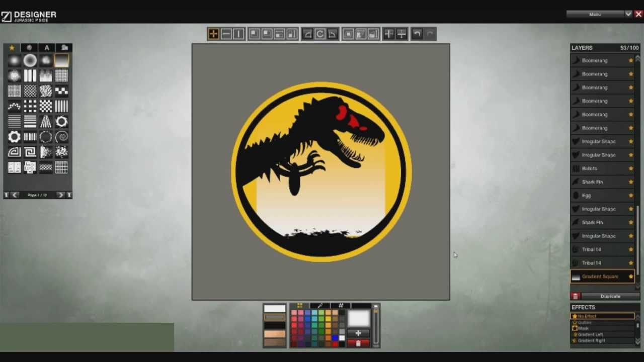Image resolution: width=644 pixels, height=362 pixels.
Task: Delete the selected layer with trash icon
Action: pyautogui.click(x=576, y=296)
